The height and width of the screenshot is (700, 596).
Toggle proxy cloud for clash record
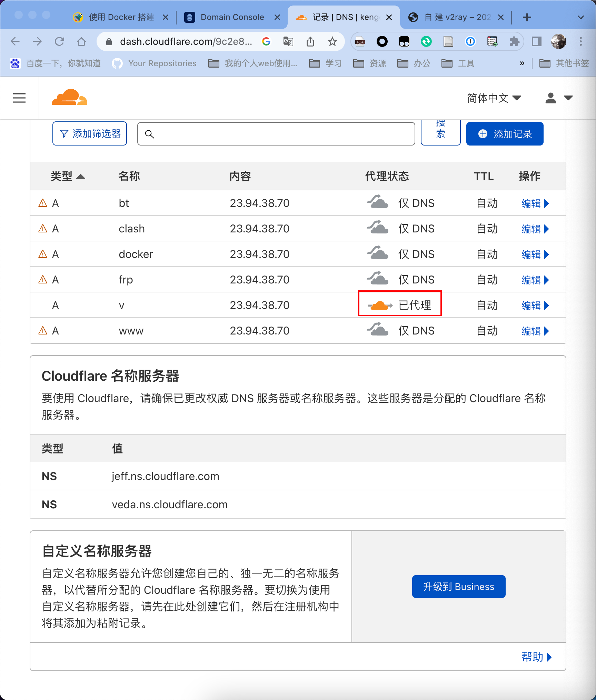pos(378,228)
